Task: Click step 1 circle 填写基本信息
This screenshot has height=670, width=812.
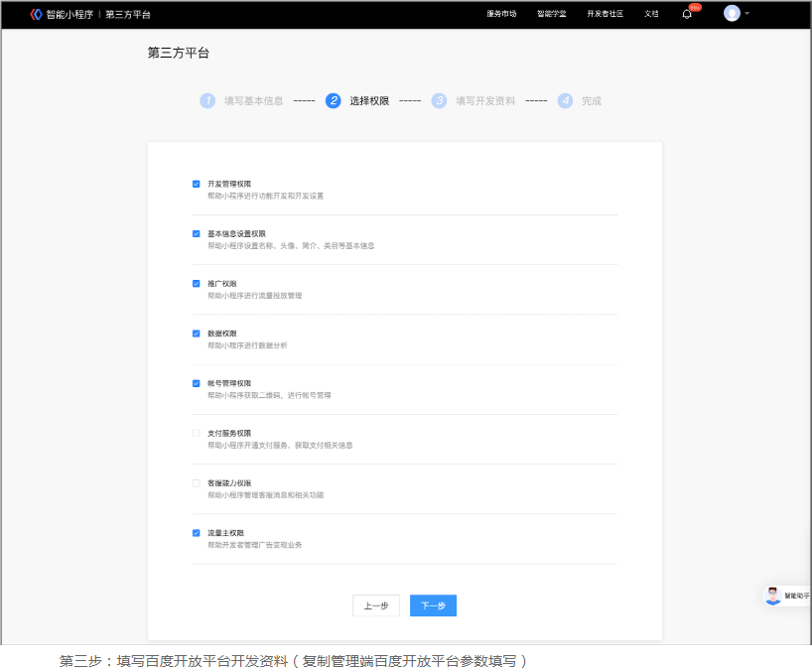Action: point(207,100)
